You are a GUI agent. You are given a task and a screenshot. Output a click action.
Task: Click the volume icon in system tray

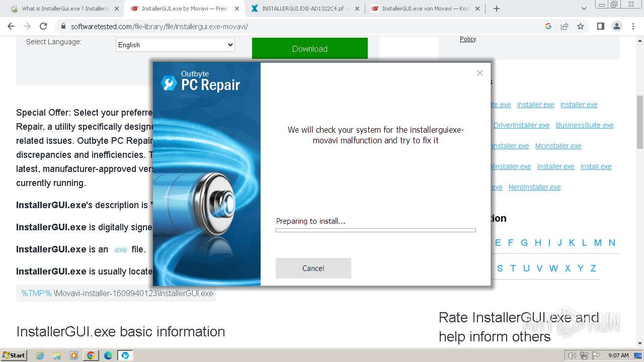coord(572,355)
